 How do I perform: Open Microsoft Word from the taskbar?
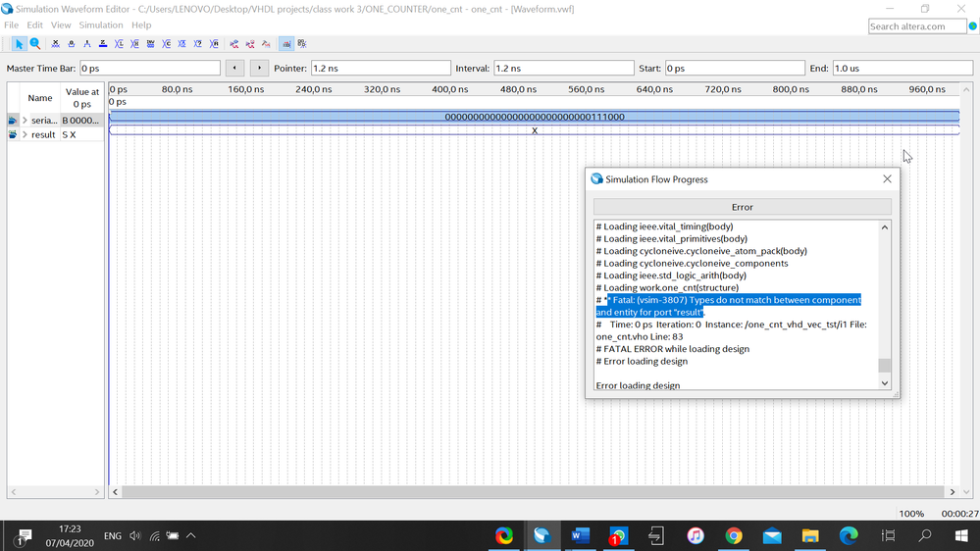point(579,535)
